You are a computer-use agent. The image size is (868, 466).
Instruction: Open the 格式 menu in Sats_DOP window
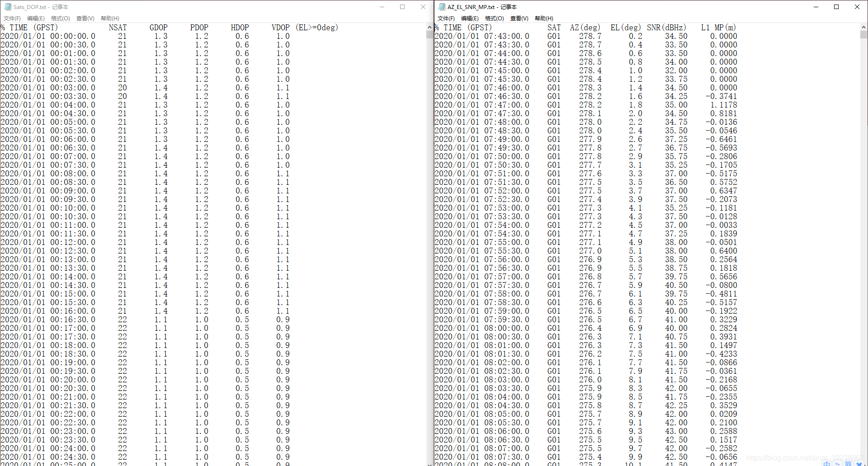point(60,18)
